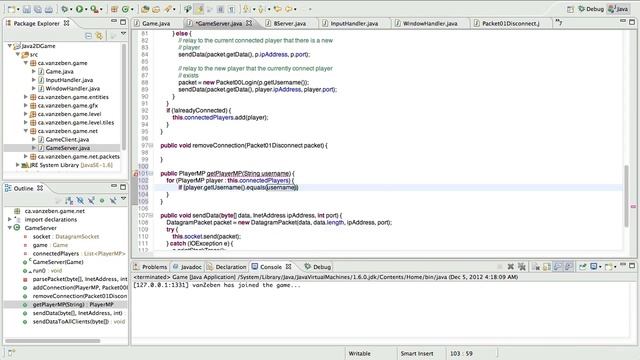The width and height of the screenshot is (640, 360).
Task: Expand the ca.vanzeben.game.gfx package
Action: [26, 105]
